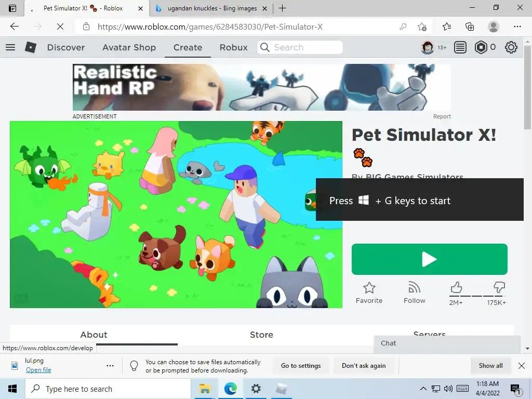Click the Pet Simulator X game thumbnail
This screenshot has height=399, width=532.
pyautogui.click(x=176, y=215)
